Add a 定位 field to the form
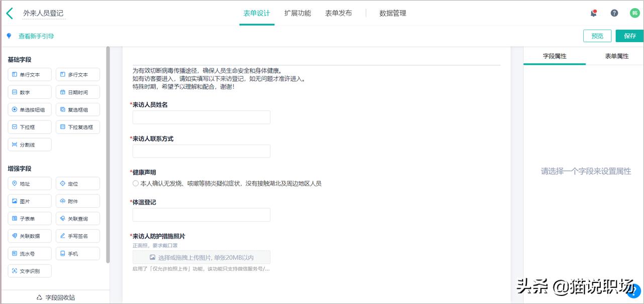This screenshot has height=304, width=644. coord(77,183)
